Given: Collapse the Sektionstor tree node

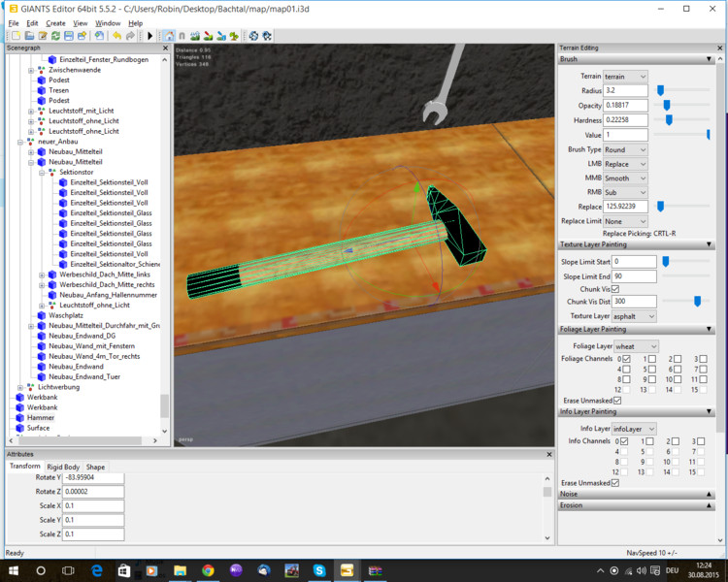Looking at the screenshot, I should pyautogui.click(x=43, y=172).
